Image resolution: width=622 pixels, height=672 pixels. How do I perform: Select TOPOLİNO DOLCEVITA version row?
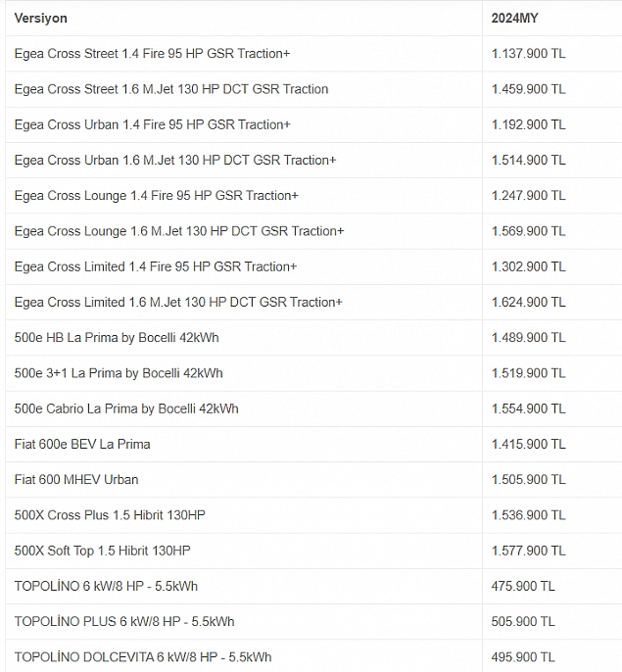(313, 656)
